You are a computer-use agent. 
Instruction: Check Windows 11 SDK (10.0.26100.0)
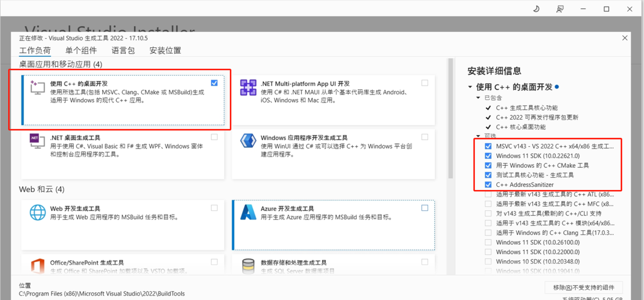(x=488, y=242)
